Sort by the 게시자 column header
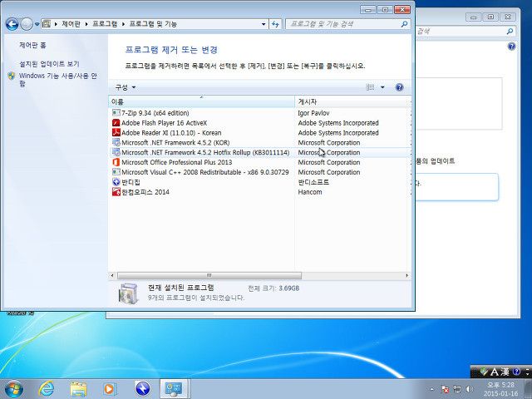The height and width of the screenshot is (399, 532). [x=352, y=101]
